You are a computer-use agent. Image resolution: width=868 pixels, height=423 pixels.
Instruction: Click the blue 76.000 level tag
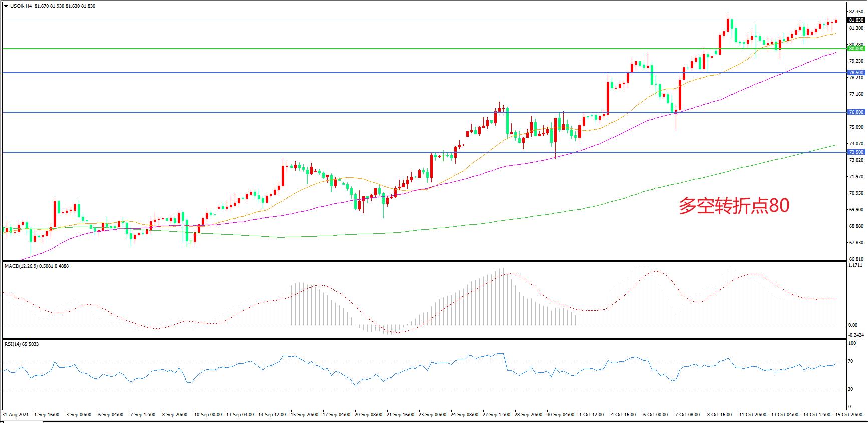[856, 112]
